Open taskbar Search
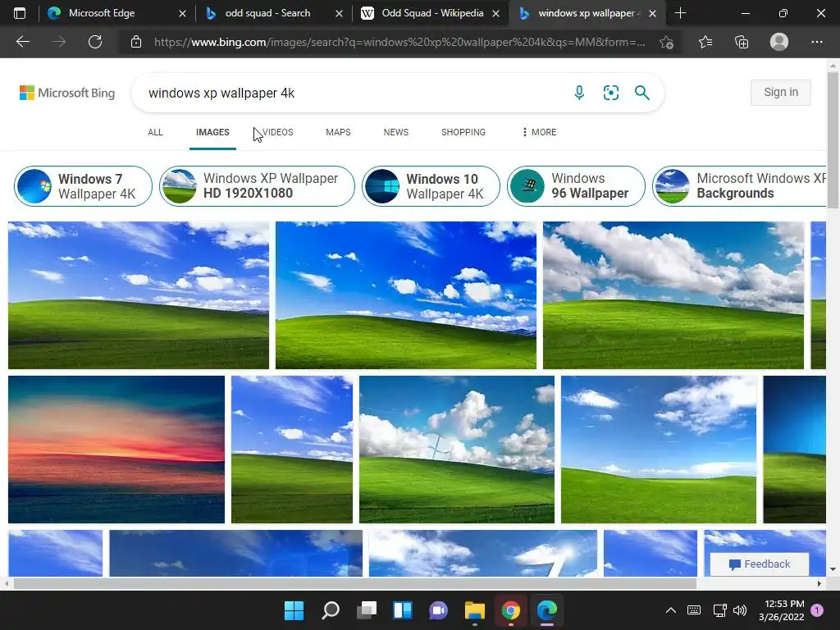The height and width of the screenshot is (630, 840). [331, 610]
